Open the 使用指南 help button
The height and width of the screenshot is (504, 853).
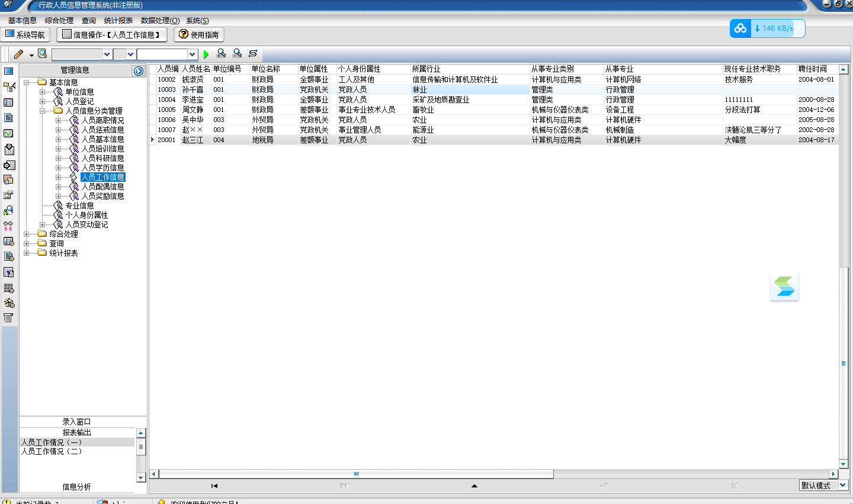coord(199,35)
